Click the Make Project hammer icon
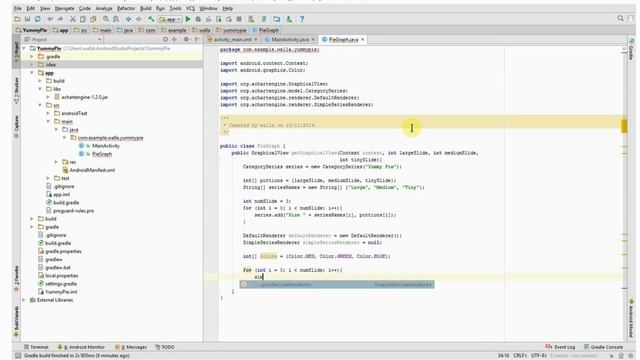Viewport: 640px width, 360px height. coord(151,19)
